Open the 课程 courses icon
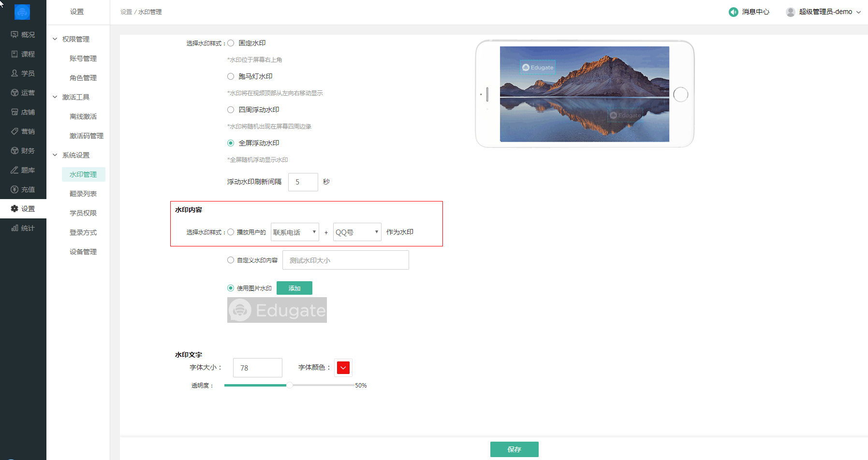Screen dimensions: 868x460 [x=15, y=54]
